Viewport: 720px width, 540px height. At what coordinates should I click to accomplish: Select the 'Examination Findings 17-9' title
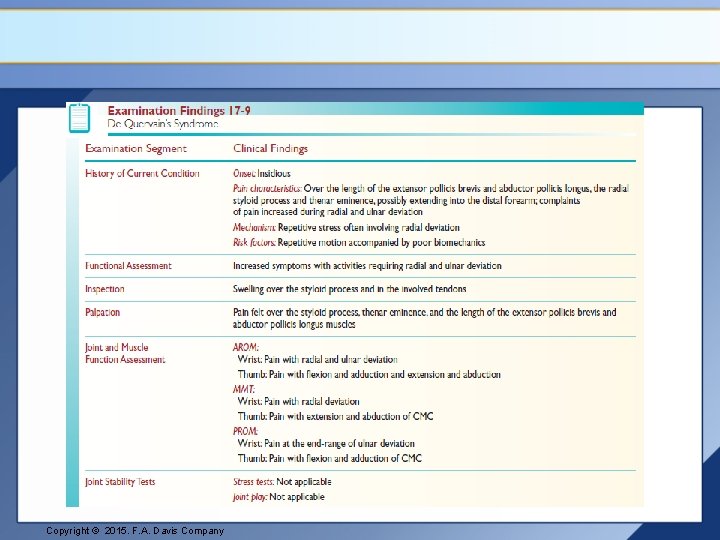click(x=179, y=111)
